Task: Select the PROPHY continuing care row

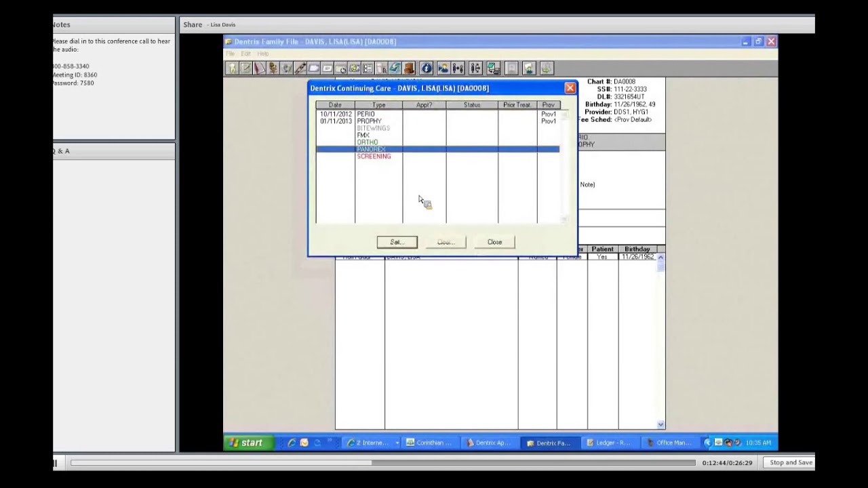Action: [x=437, y=121]
